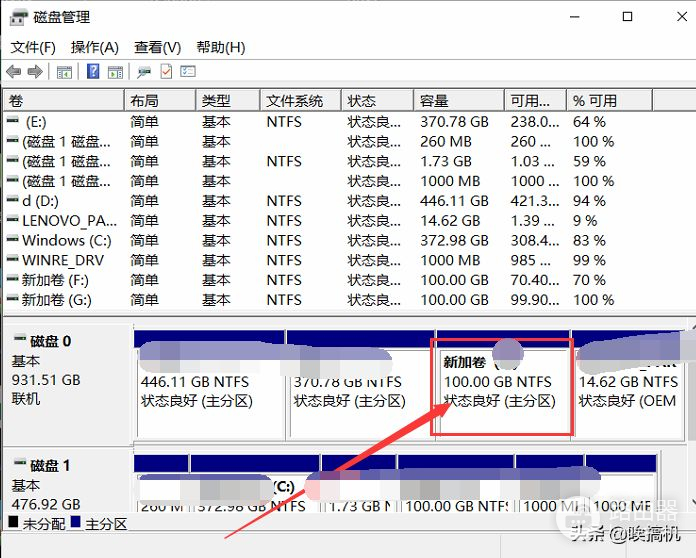Click the drive icon beside 新加卷 (G:)
The width and height of the screenshot is (696, 558).
click(x=13, y=298)
